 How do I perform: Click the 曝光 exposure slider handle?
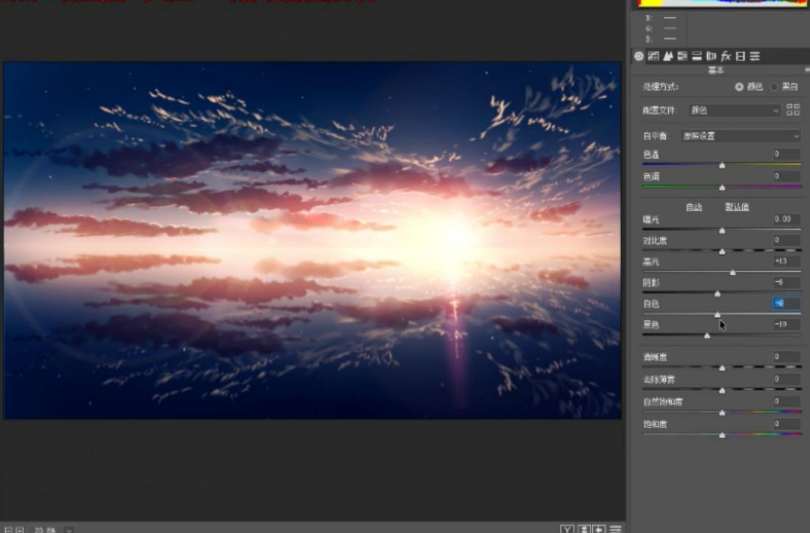tap(722, 230)
